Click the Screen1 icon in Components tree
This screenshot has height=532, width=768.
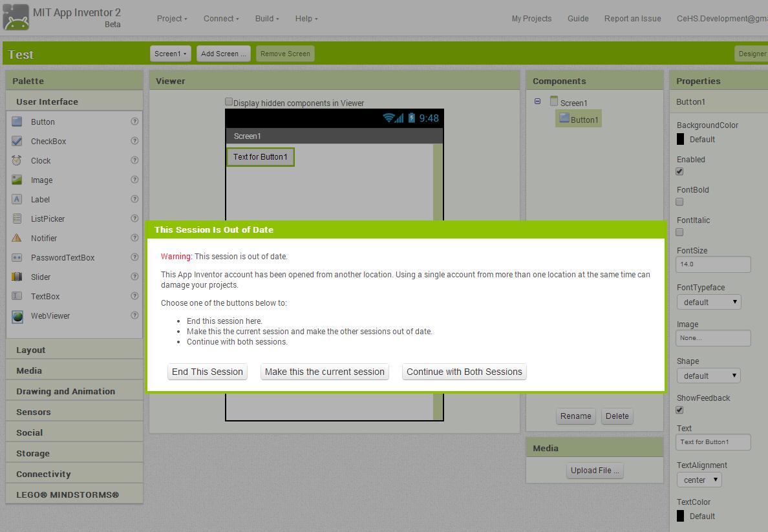554,101
